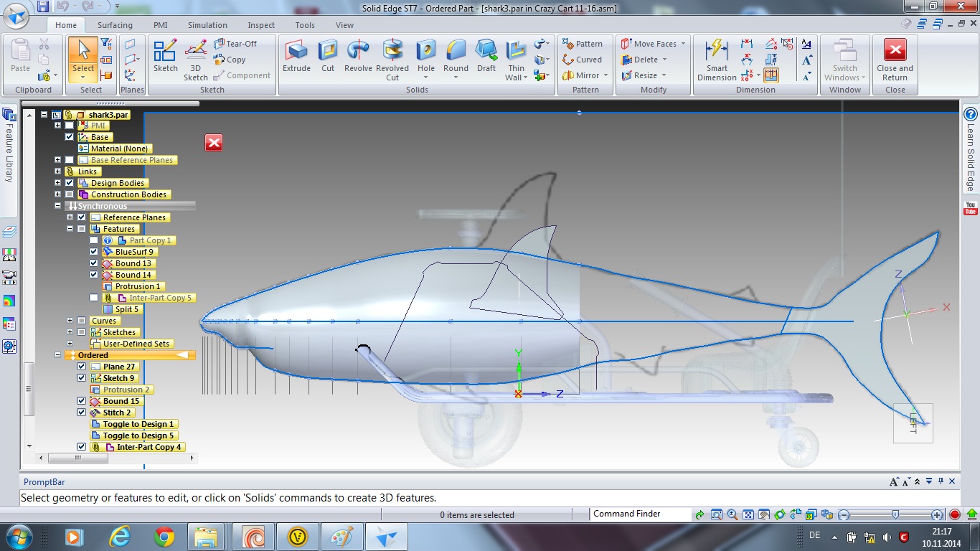The image size is (980, 551).
Task: Click the Move Faces button
Action: coord(653,44)
